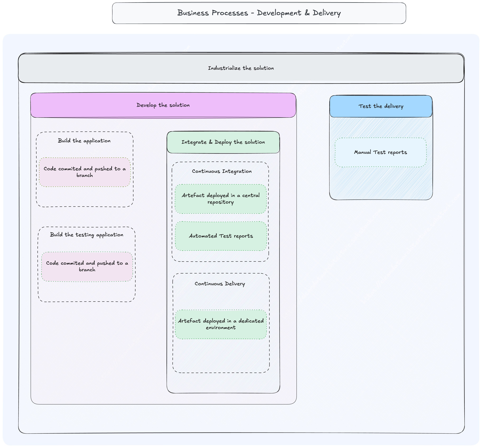Click the 'Manual Test reports' box
This screenshot has height=448, width=482.
380,152
